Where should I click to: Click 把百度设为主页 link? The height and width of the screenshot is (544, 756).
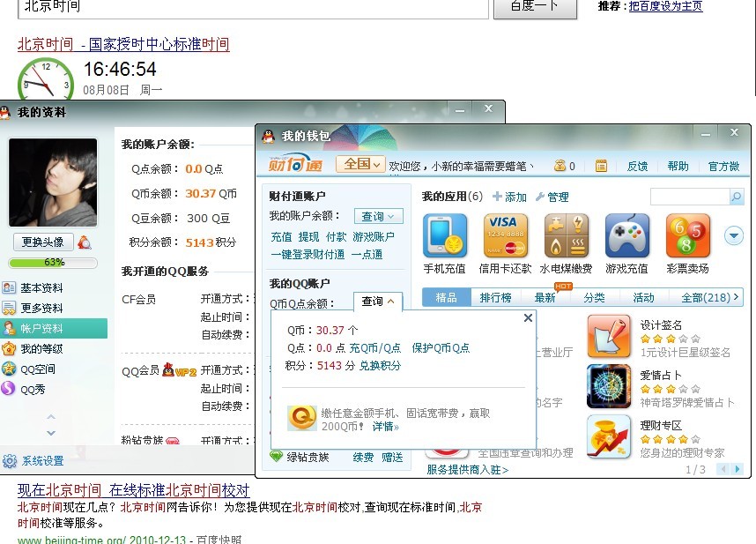pos(666,6)
